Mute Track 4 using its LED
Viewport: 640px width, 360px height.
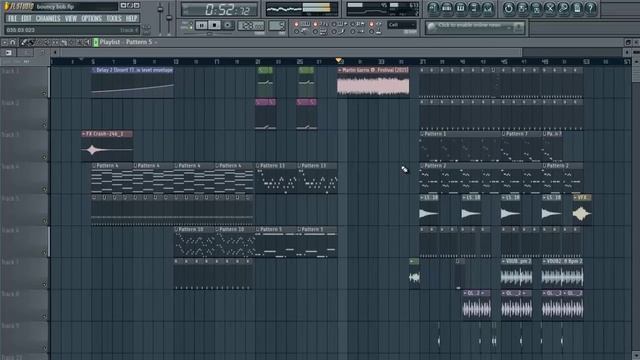tap(44, 189)
